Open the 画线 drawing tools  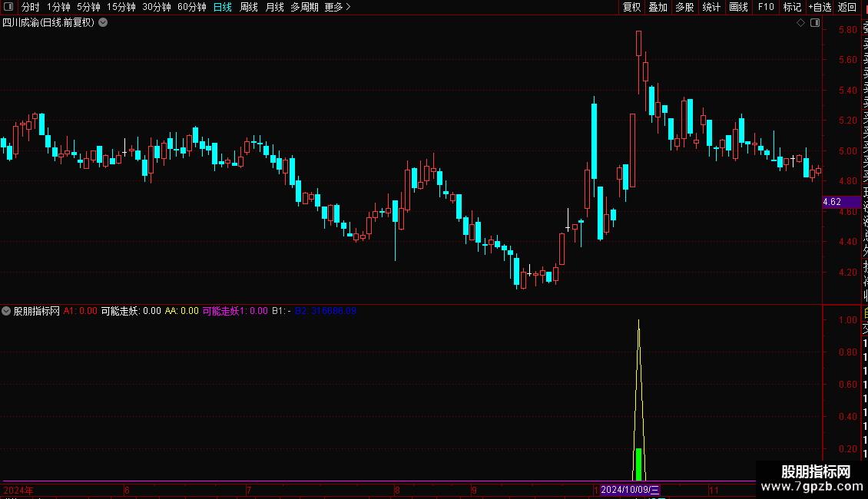click(x=738, y=7)
